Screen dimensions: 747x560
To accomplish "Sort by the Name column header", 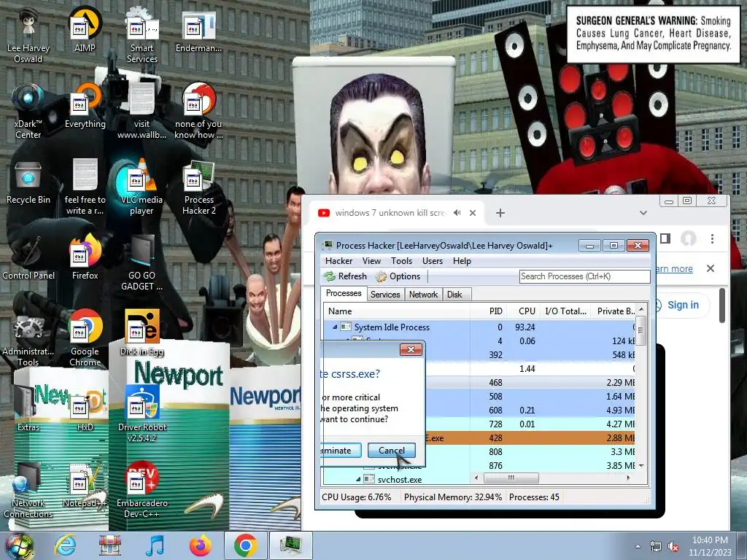I will [x=398, y=311].
